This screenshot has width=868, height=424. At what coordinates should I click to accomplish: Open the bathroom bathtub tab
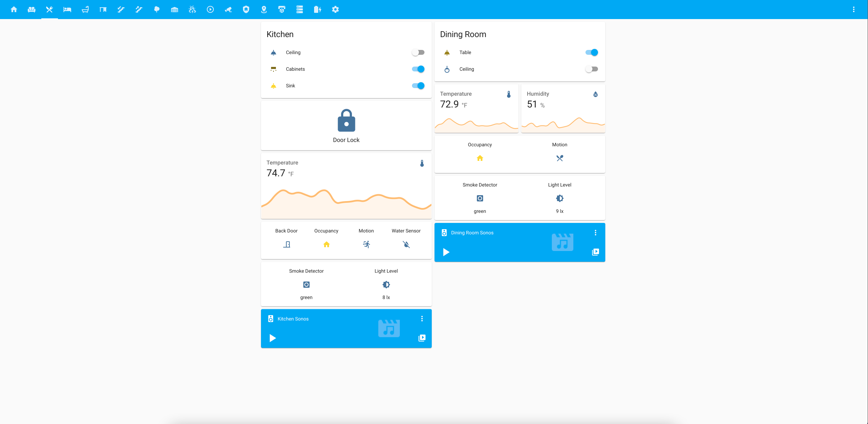85,9
